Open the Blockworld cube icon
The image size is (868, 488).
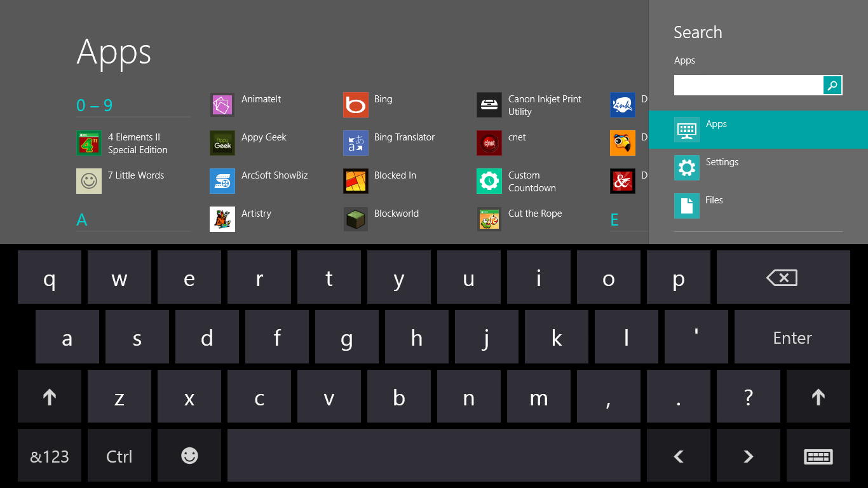tap(356, 219)
